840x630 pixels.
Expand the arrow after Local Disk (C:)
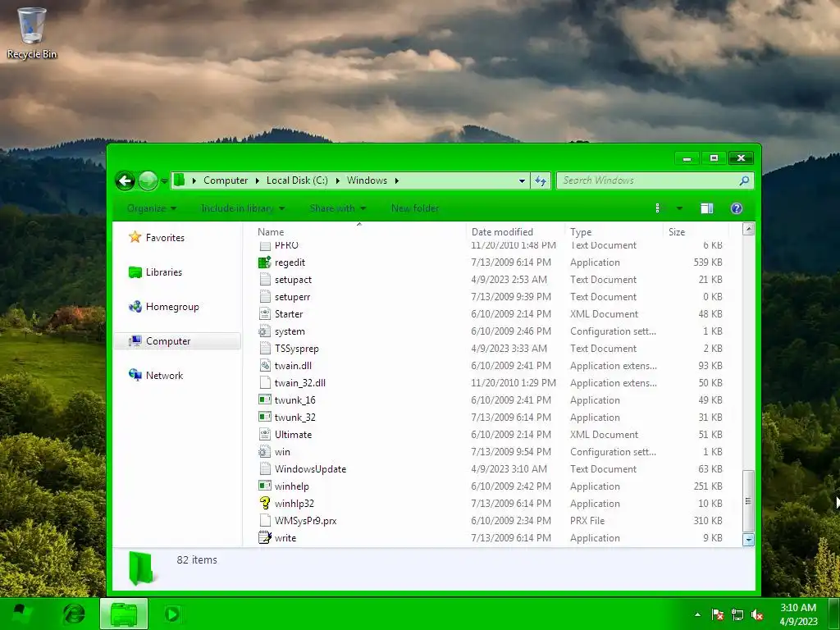[x=337, y=180]
